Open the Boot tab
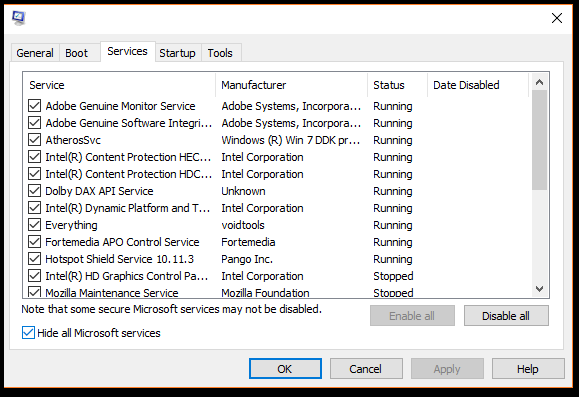The image size is (579, 397). (x=76, y=53)
